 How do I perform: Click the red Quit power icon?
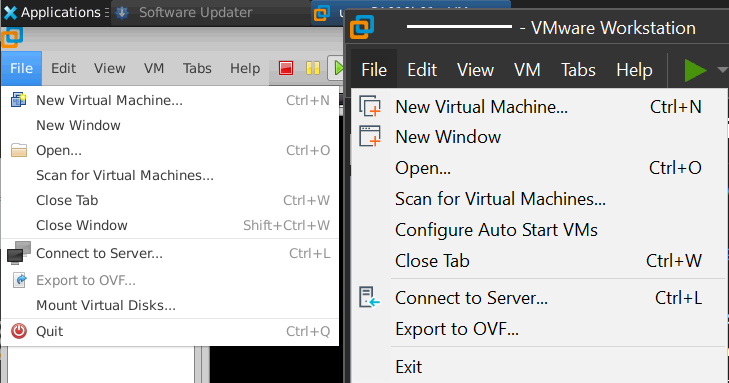tap(19, 331)
